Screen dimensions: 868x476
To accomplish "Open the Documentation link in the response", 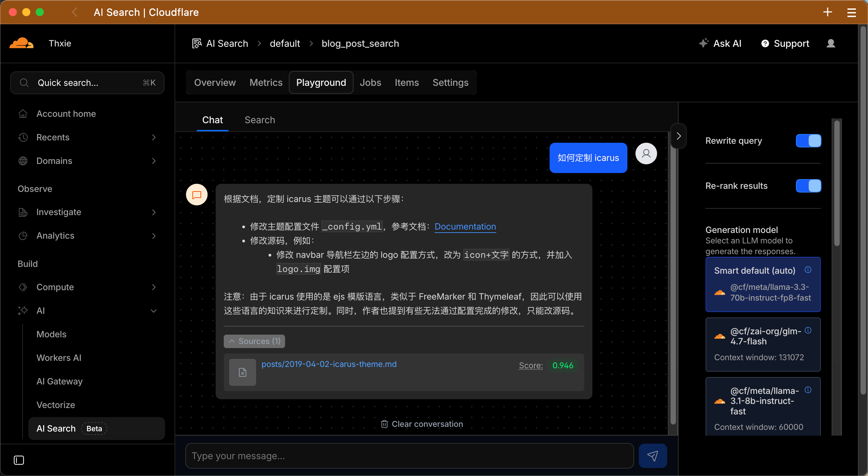I will pyautogui.click(x=465, y=227).
